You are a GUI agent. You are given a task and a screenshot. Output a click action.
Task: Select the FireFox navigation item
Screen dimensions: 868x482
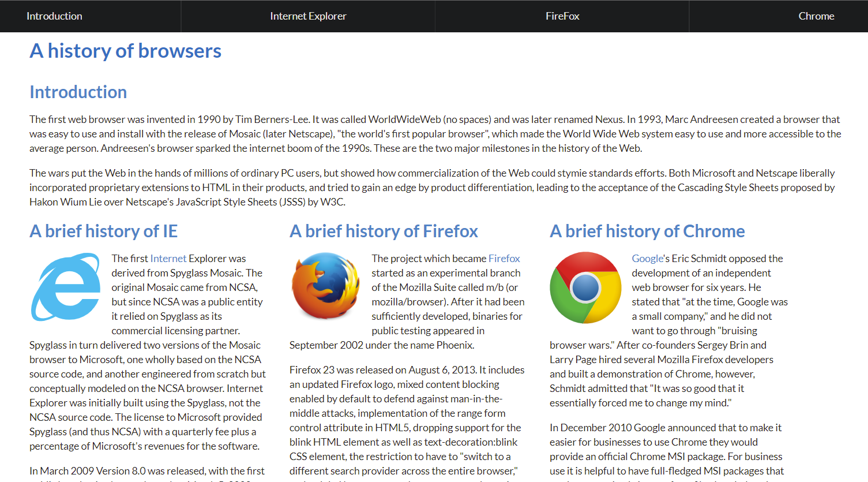coord(562,16)
